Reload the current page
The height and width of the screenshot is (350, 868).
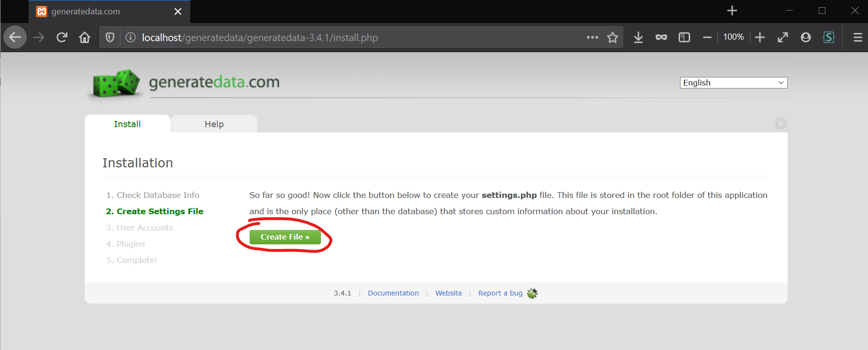click(x=62, y=37)
